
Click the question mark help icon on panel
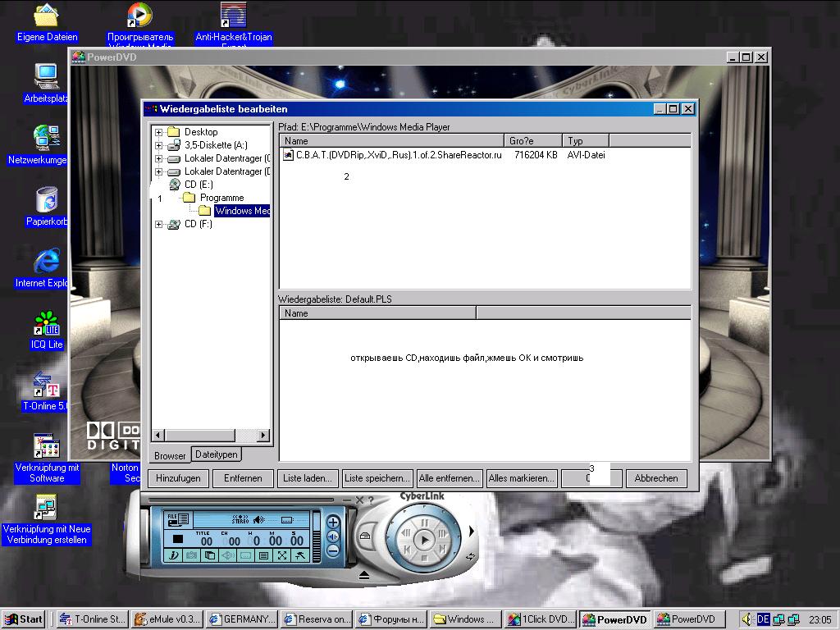point(372,500)
